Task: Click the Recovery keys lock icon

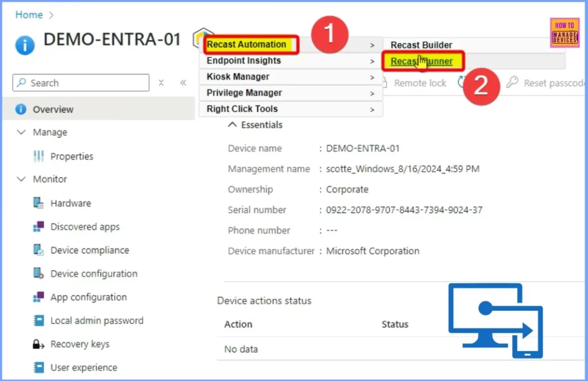Action: [38, 344]
